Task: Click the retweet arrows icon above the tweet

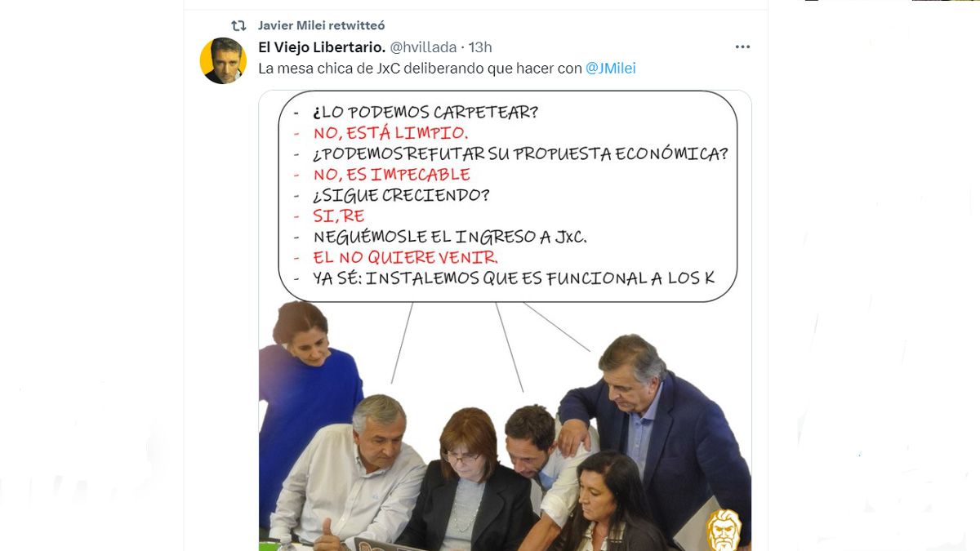Action: [238, 25]
